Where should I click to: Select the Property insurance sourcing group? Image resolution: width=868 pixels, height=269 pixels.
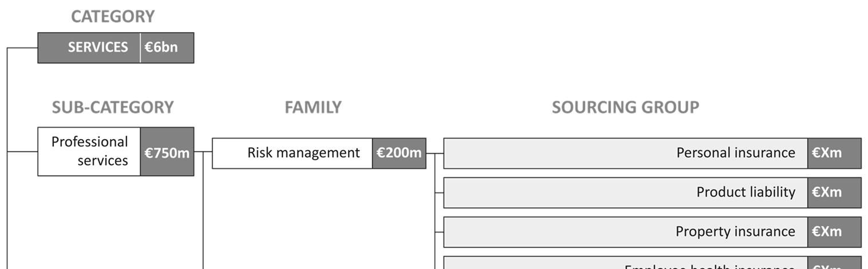click(625, 232)
